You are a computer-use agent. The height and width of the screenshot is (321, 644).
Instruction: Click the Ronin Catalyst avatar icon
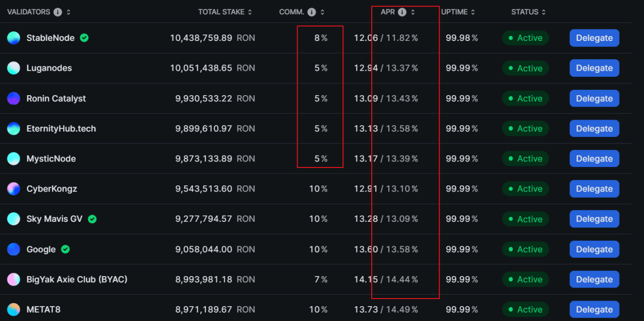pyautogui.click(x=13, y=98)
